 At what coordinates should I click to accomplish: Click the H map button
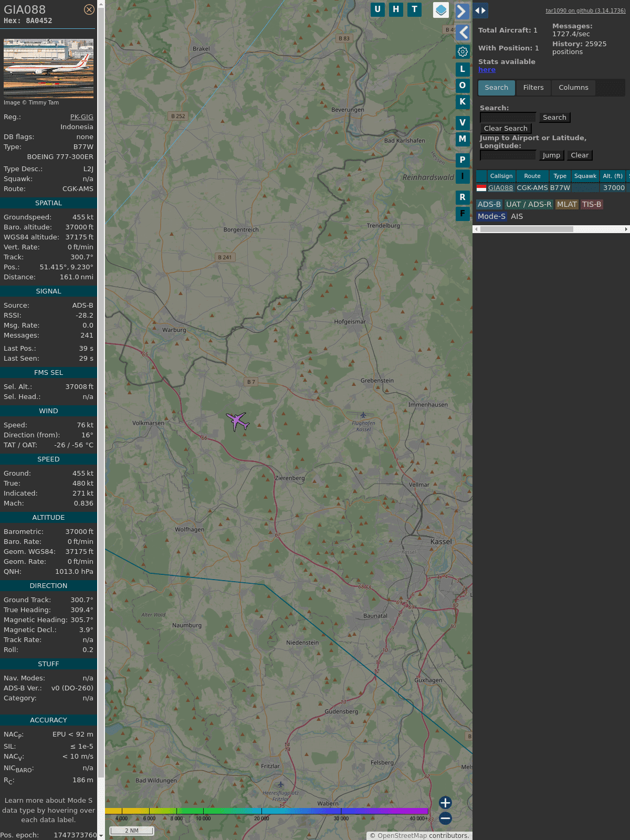click(x=396, y=9)
